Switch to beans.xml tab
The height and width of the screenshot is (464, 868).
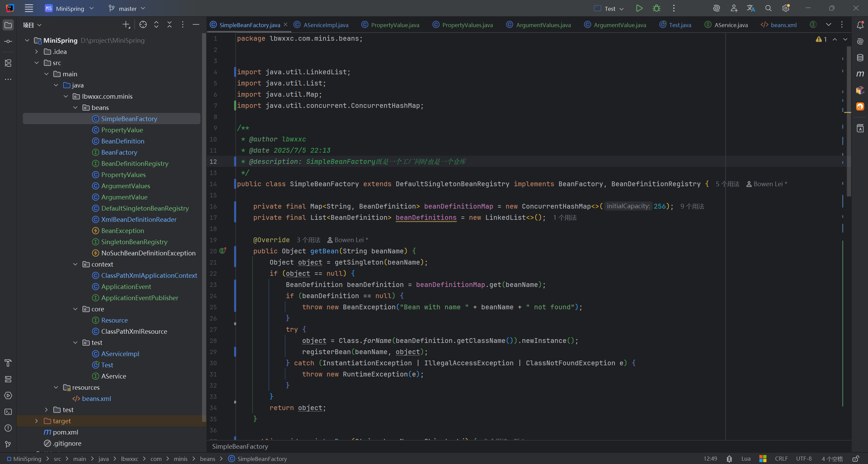point(778,25)
